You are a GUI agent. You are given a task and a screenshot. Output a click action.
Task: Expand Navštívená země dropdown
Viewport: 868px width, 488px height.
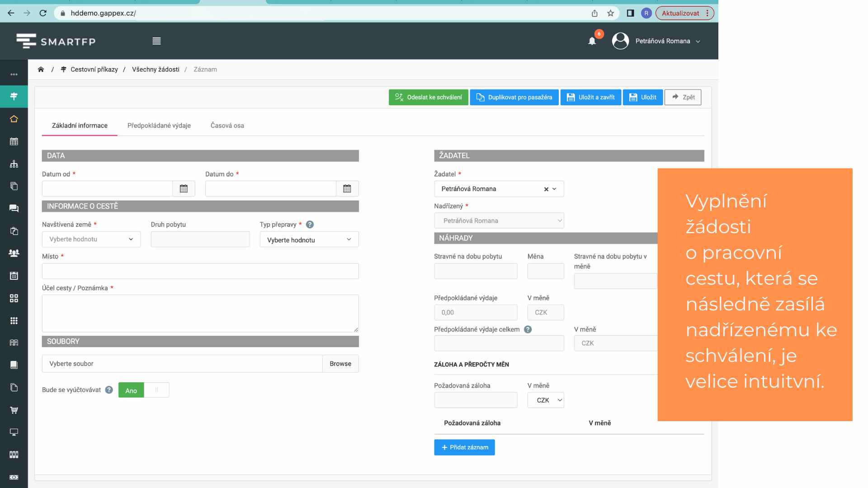point(91,239)
